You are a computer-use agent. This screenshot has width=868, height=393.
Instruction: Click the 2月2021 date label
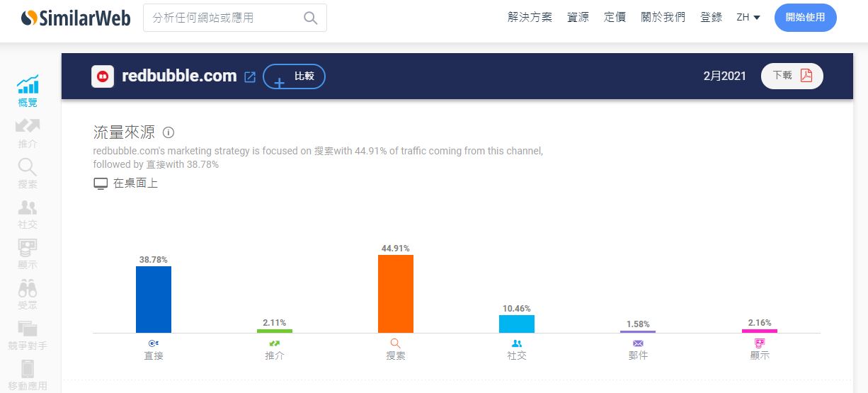pos(724,76)
